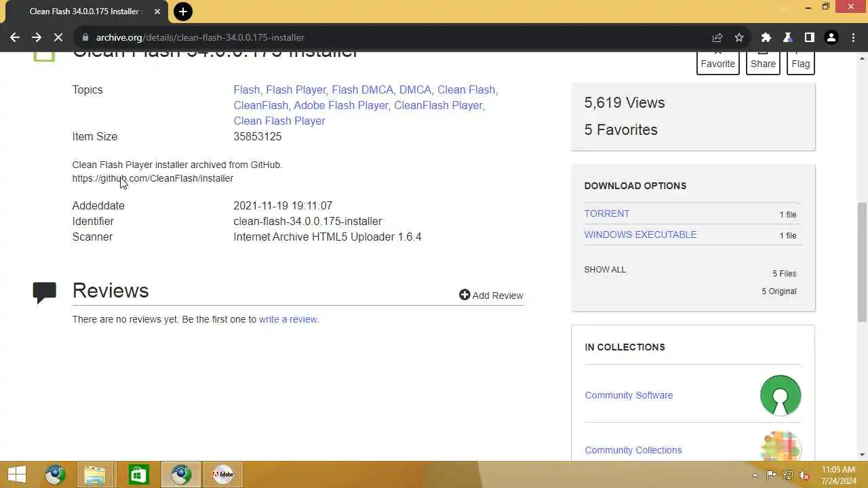Open File Explorer from the taskbar
The height and width of the screenshot is (488, 868).
pos(96,474)
